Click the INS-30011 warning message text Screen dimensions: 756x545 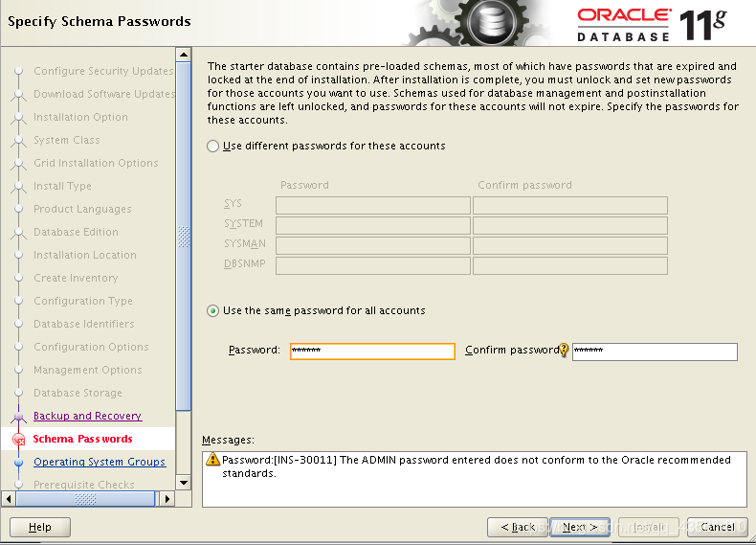pos(477,466)
